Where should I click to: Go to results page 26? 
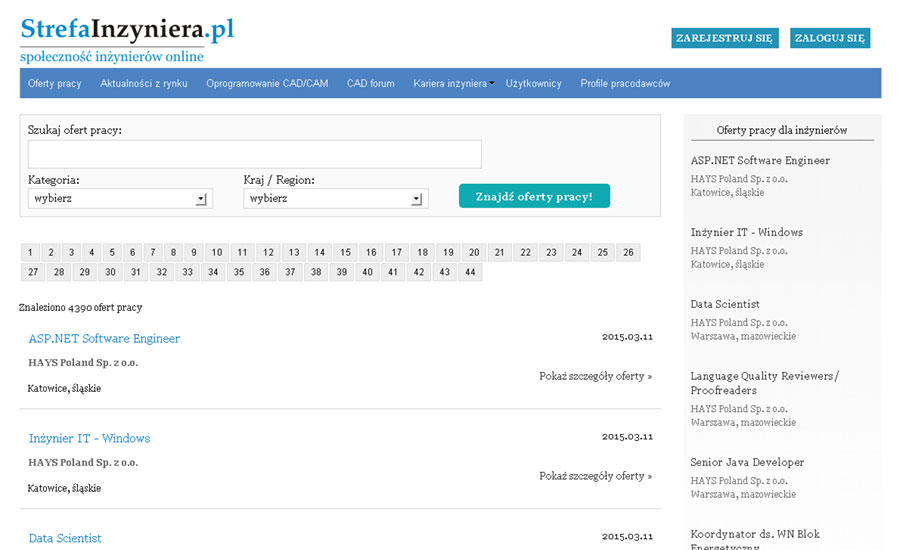click(x=628, y=252)
